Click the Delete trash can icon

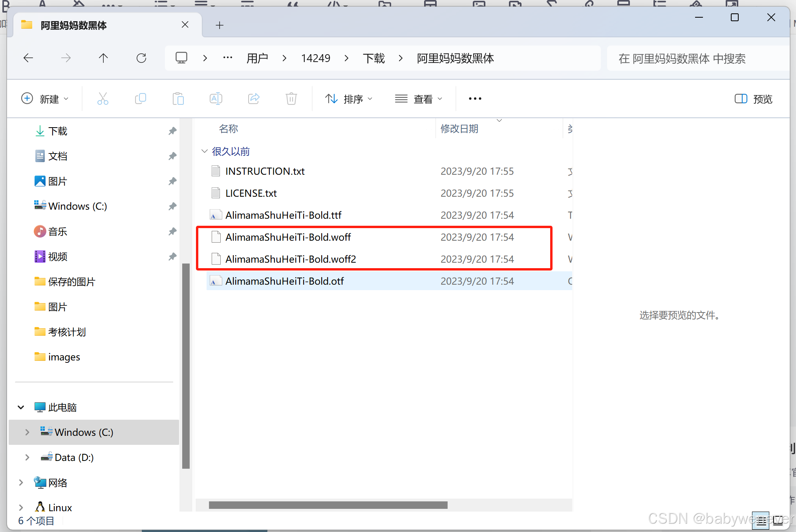[291, 99]
